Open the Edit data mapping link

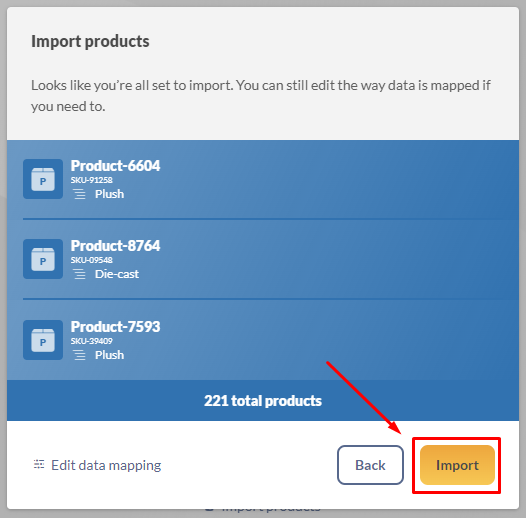97,465
